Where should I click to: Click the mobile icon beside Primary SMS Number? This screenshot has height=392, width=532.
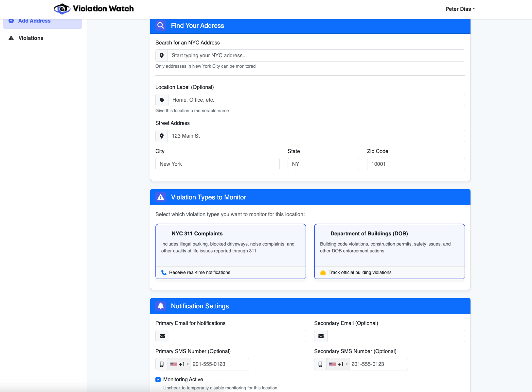162,364
